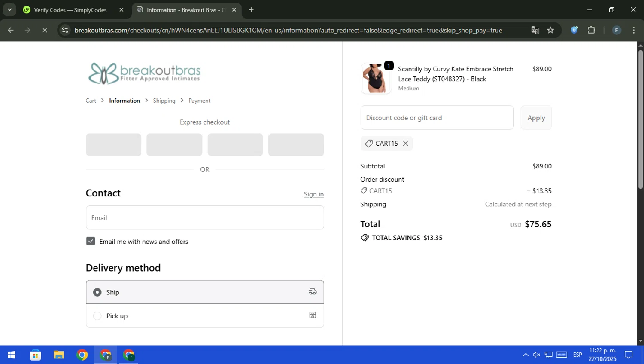The height and width of the screenshot is (364, 644).
Task: Click the delivery truck icon in Ship row
Action: click(x=313, y=292)
